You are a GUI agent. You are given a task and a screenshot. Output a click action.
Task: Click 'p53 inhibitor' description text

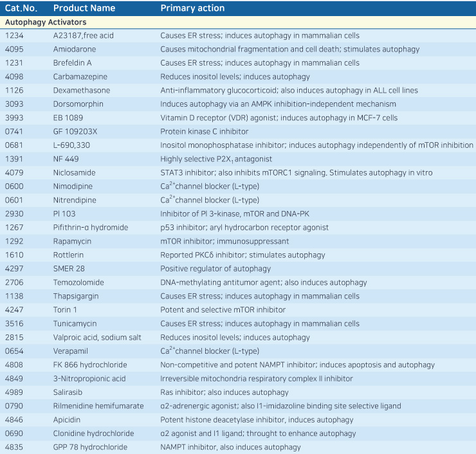183,228
